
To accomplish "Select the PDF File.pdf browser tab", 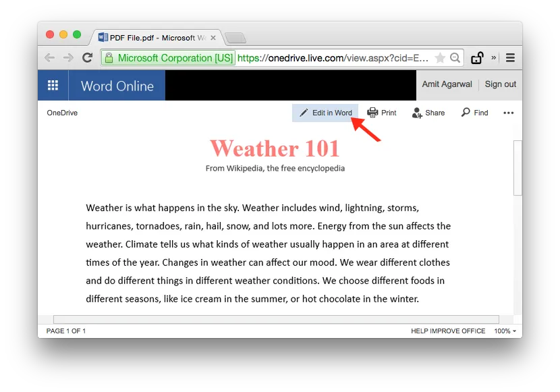I will pyautogui.click(x=155, y=38).
